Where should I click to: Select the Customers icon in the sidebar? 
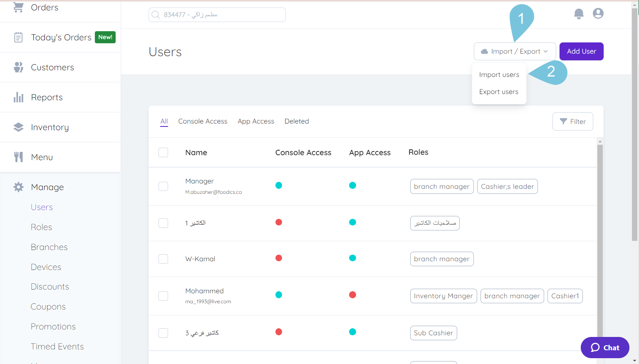click(18, 67)
